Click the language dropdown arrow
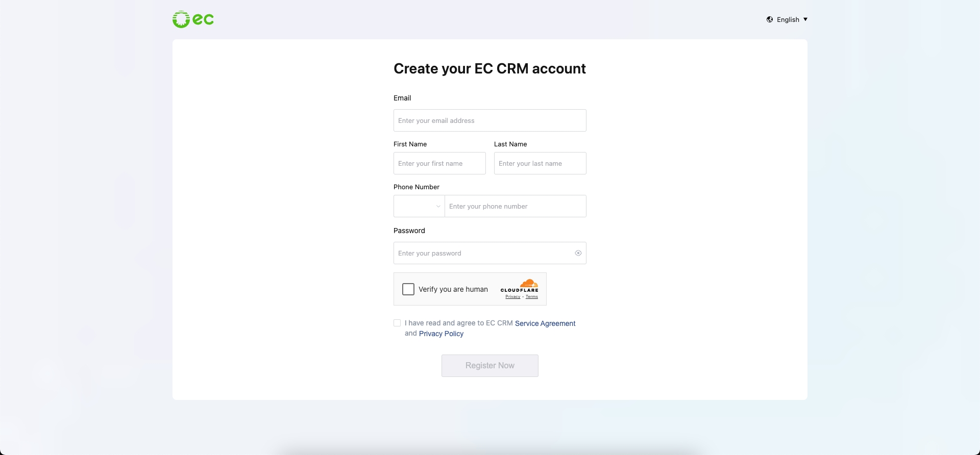The image size is (980, 455). (805, 19)
